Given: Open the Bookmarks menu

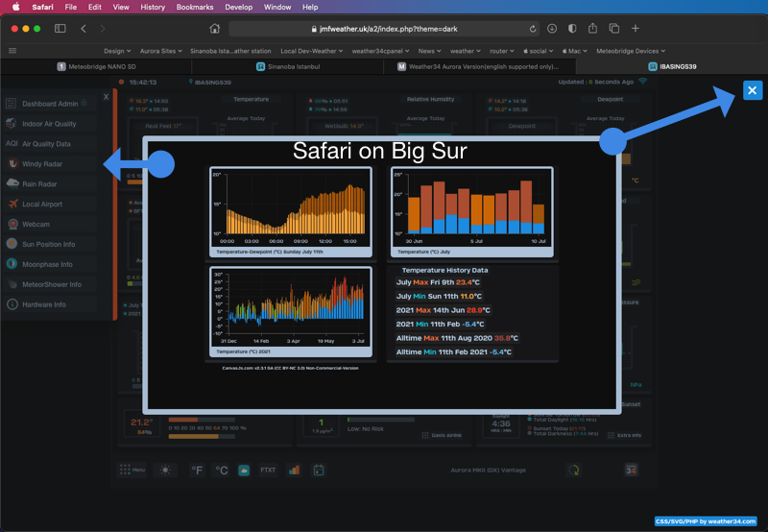Looking at the screenshot, I should [195, 7].
